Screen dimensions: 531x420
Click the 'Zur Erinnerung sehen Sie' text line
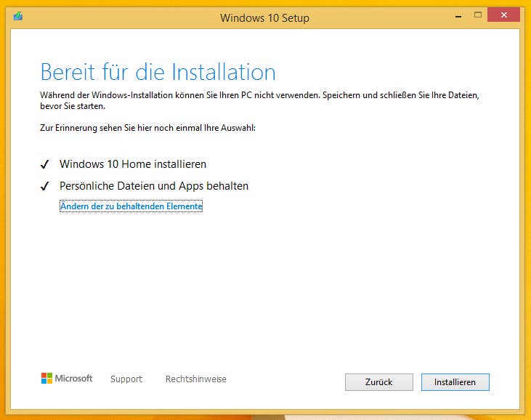(147, 128)
